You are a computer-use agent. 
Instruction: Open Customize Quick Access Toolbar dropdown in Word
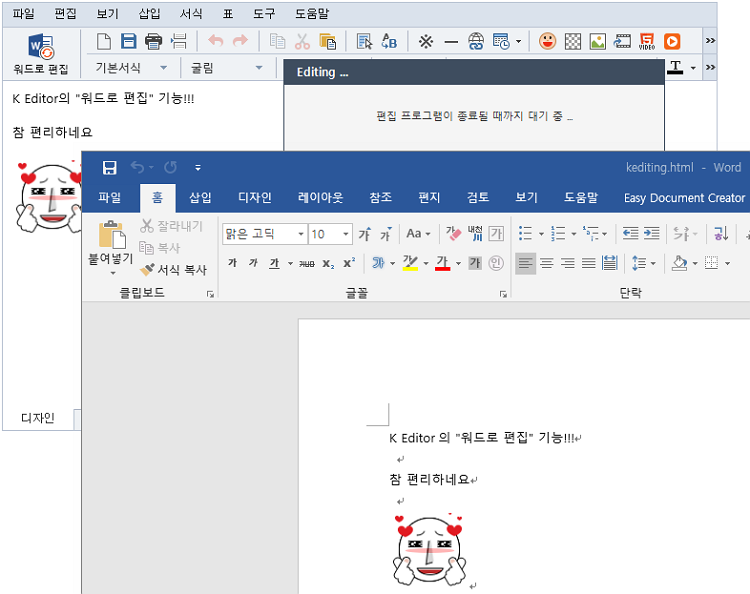click(x=198, y=167)
